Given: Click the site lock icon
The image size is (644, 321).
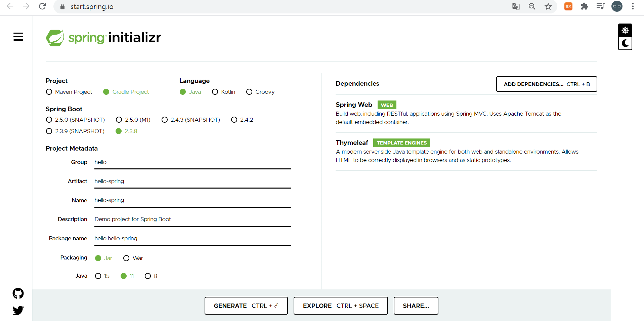Looking at the screenshot, I should [x=62, y=7].
